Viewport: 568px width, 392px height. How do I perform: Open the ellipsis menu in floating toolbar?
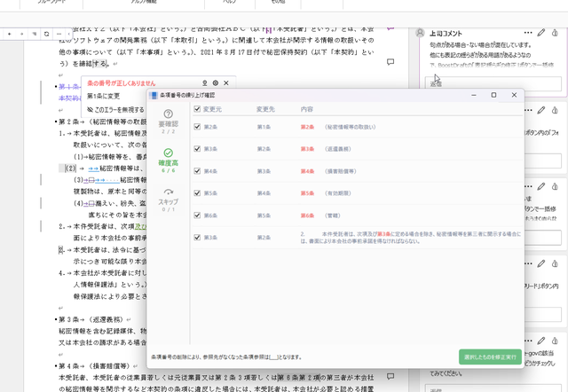pos(59,34)
